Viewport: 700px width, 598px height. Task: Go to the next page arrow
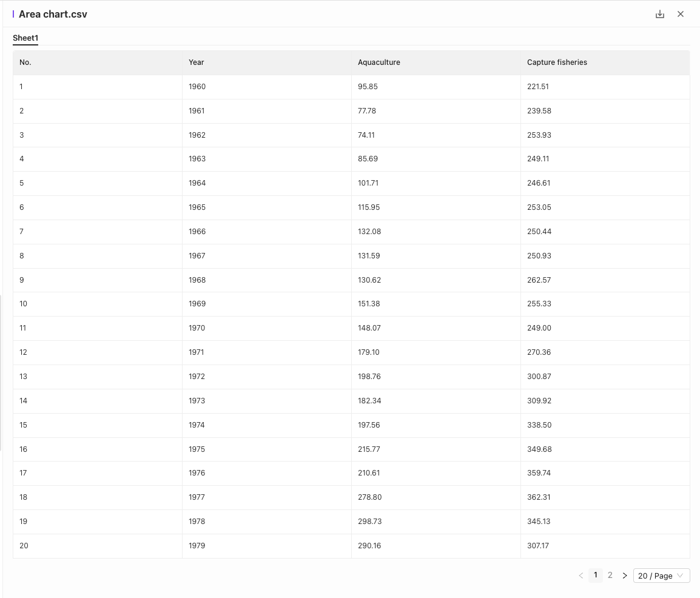(x=625, y=576)
